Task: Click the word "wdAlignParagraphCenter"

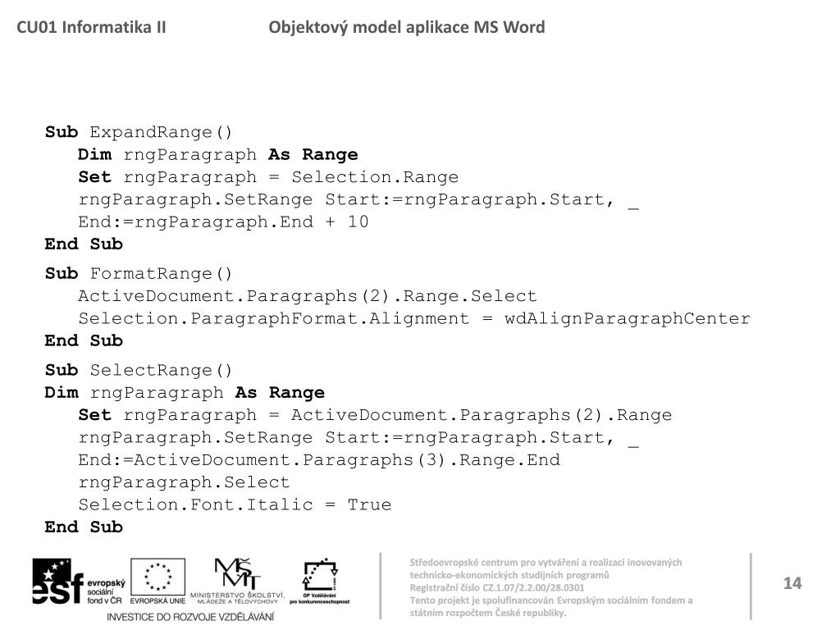Action: pos(628,318)
